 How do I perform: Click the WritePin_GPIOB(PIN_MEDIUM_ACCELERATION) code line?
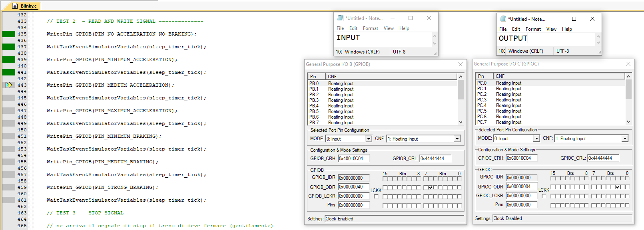110,85
